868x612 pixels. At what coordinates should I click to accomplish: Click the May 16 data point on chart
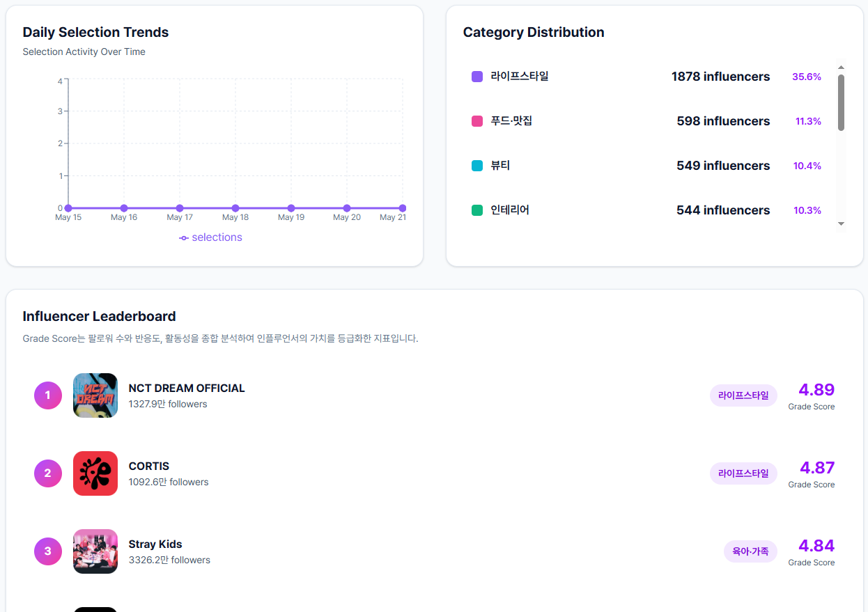[124, 208]
